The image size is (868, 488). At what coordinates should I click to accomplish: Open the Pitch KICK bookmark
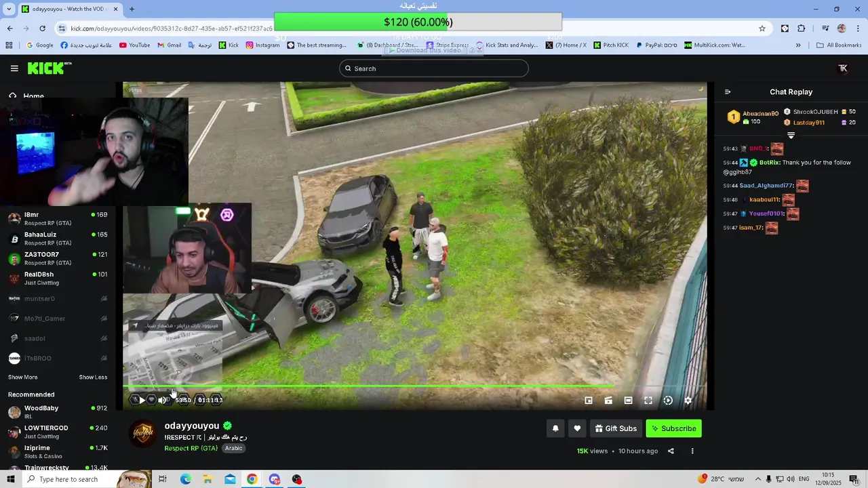pos(611,45)
